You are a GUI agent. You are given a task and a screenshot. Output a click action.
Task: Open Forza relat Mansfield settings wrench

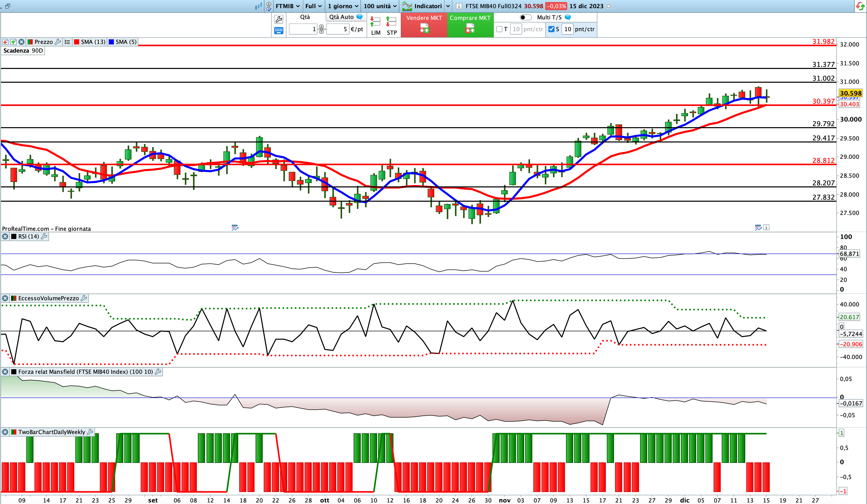pyautogui.click(x=158, y=372)
